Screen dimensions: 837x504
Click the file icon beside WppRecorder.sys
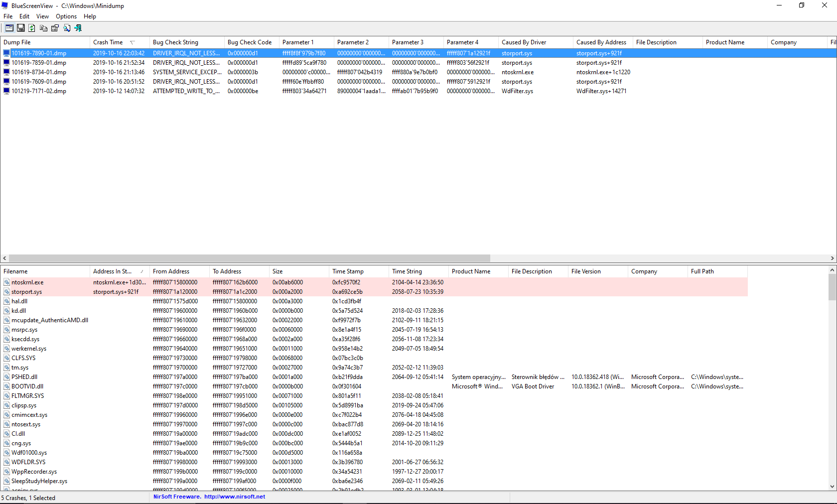point(7,472)
